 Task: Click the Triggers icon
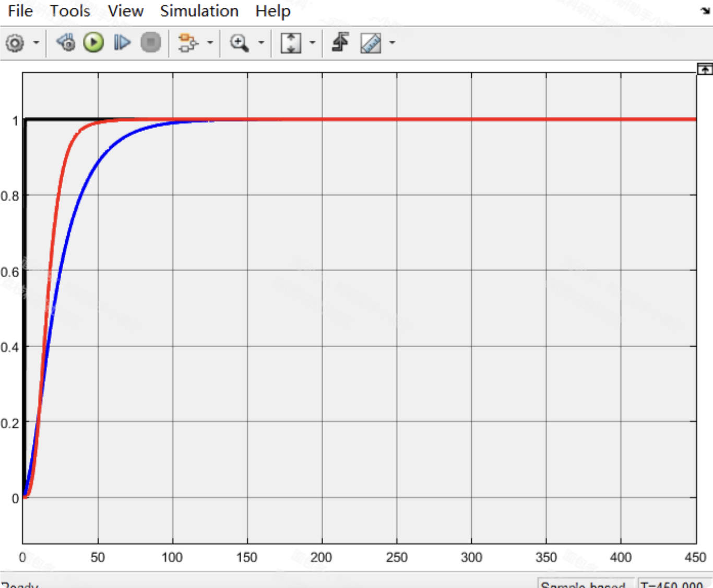(340, 42)
